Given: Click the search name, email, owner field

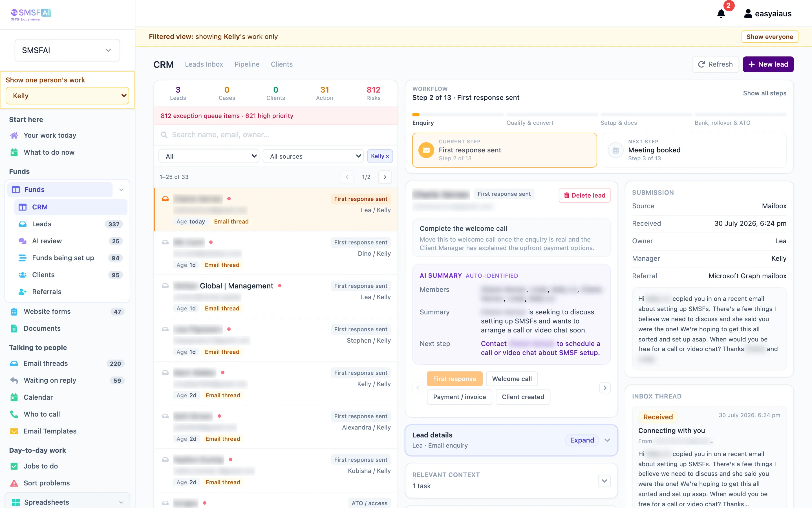Looking at the screenshot, I should click(275, 135).
